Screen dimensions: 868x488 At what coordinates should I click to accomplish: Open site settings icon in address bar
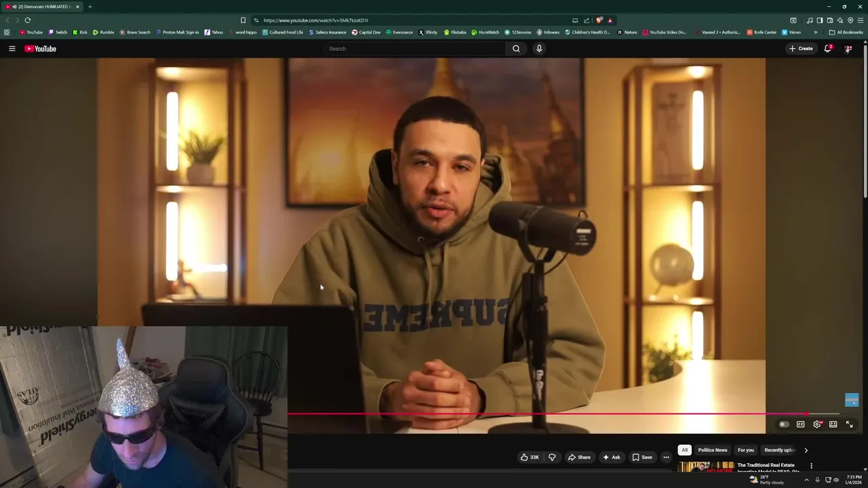(256, 20)
